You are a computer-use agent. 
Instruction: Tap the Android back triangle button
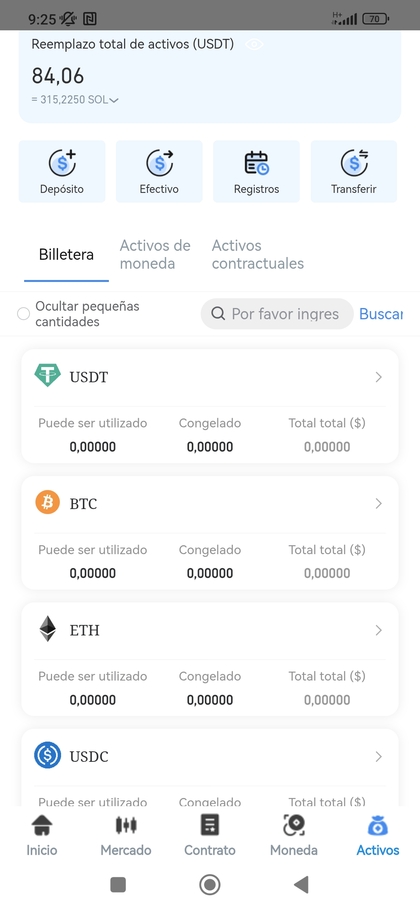[x=300, y=884]
